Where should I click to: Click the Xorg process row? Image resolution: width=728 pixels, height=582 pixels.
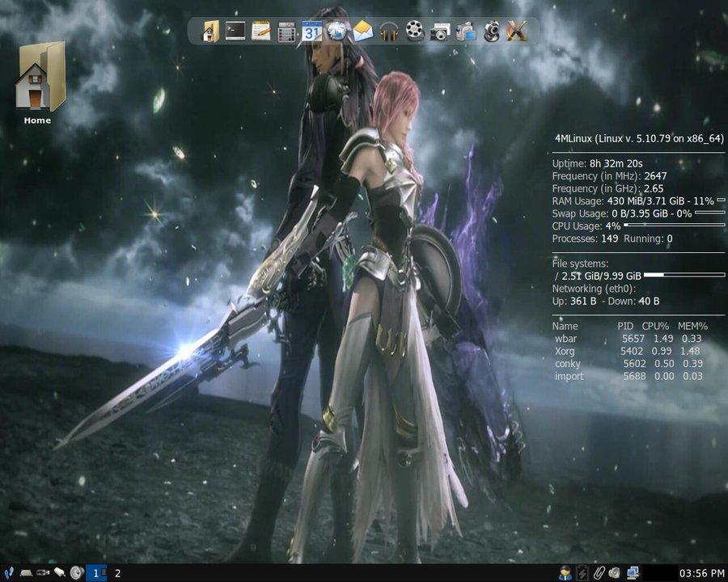(x=628, y=352)
